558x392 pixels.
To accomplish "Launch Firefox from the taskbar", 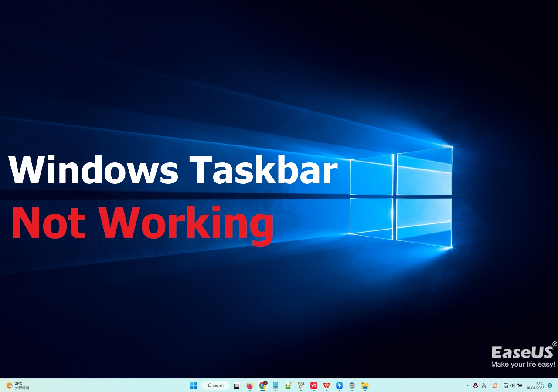I will 249,385.
